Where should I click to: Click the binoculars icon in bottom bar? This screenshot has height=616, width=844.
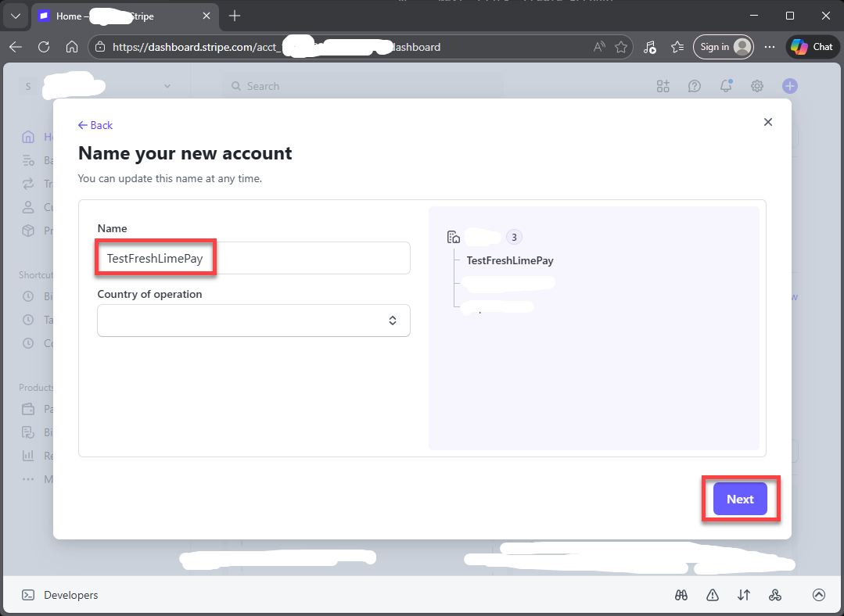point(681,595)
